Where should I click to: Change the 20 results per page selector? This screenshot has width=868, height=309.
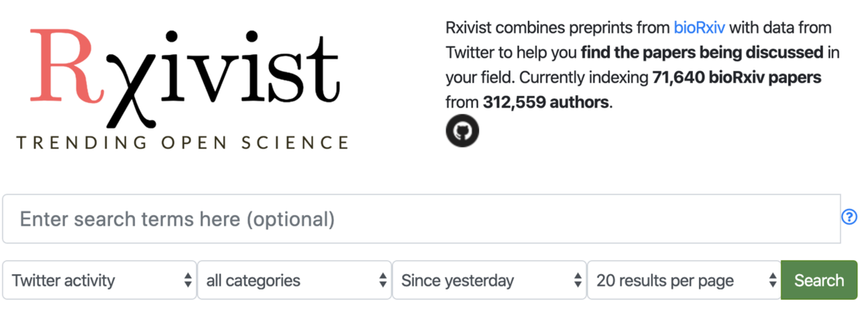pyautogui.click(x=684, y=280)
